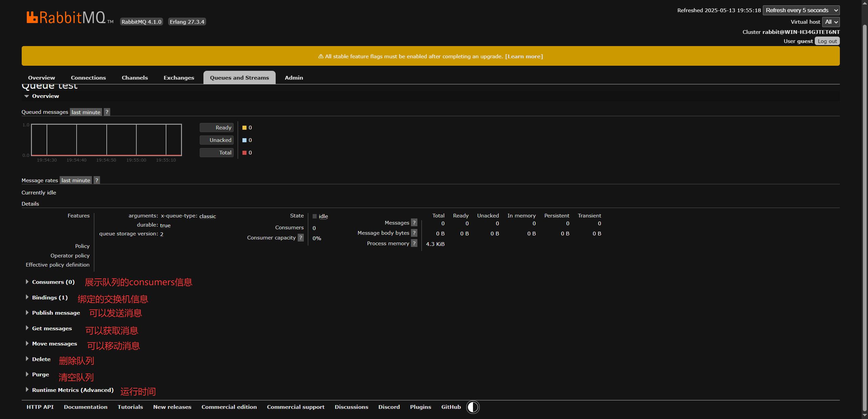Screen dimensions: 868x419
Task: Click Message body bytes help icon
Action: [x=414, y=233]
